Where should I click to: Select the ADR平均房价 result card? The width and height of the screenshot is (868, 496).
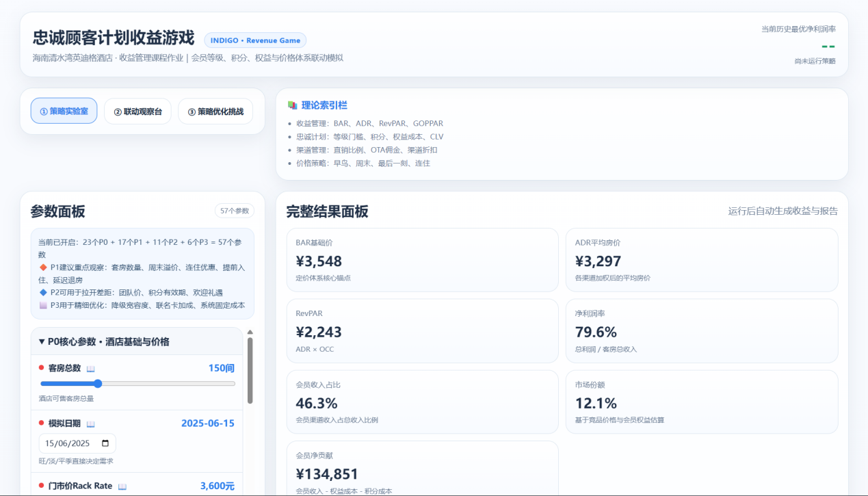(x=702, y=261)
